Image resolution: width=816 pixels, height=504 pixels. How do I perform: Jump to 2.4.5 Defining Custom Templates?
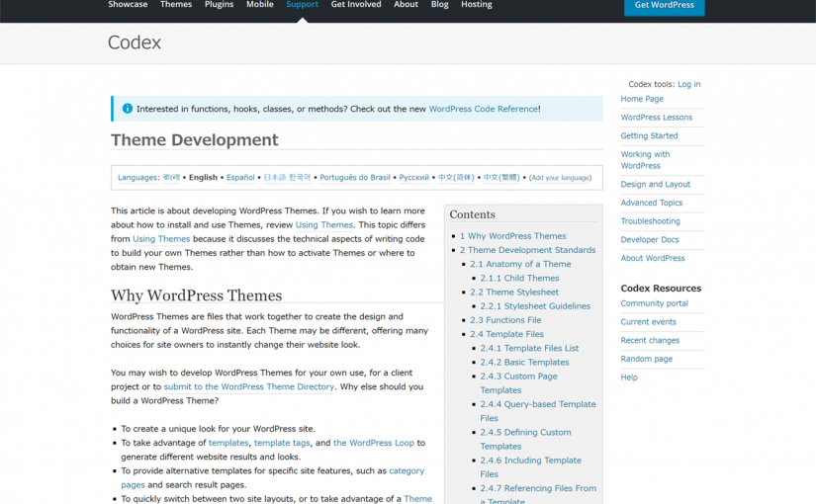pos(525,440)
